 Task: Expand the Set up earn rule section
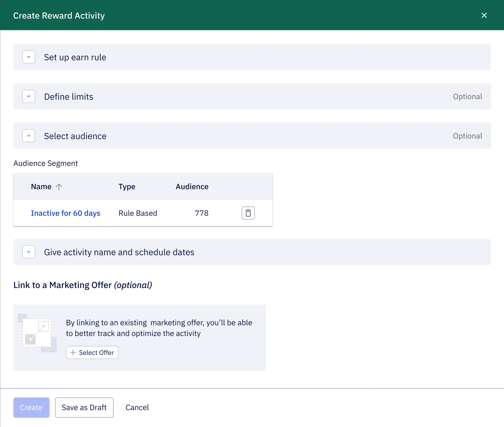29,57
